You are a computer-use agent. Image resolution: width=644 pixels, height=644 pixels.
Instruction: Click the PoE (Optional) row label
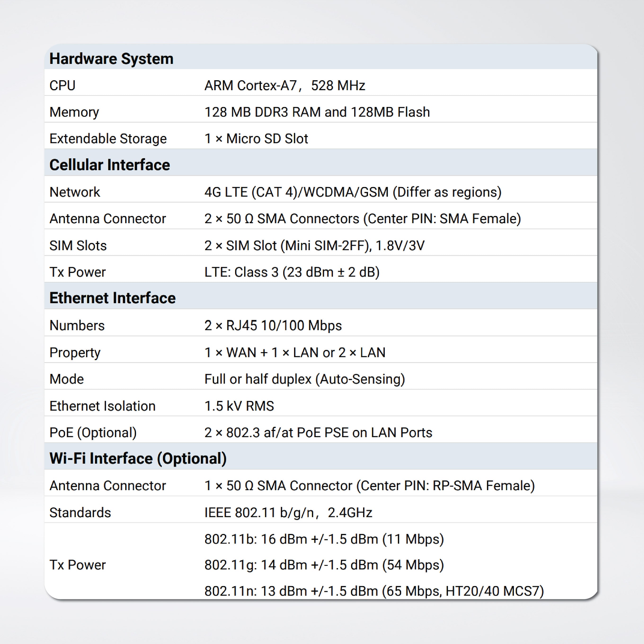point(93,433)
